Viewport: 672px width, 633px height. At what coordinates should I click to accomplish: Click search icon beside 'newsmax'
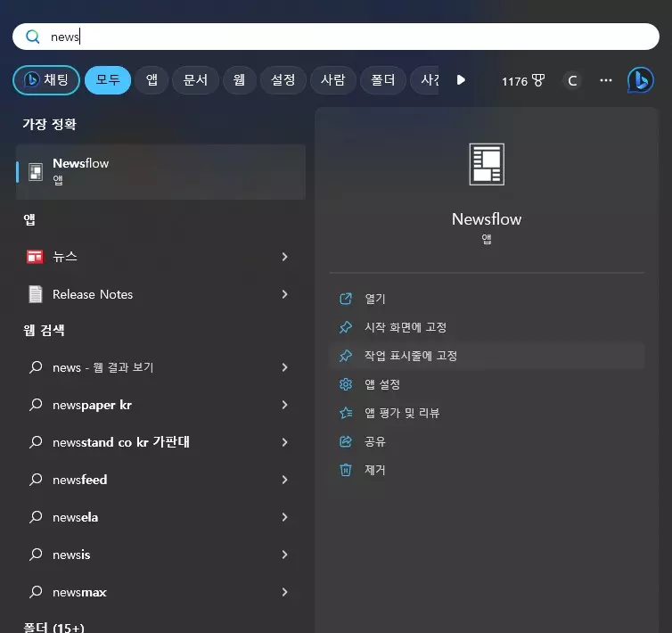point(36,592)
